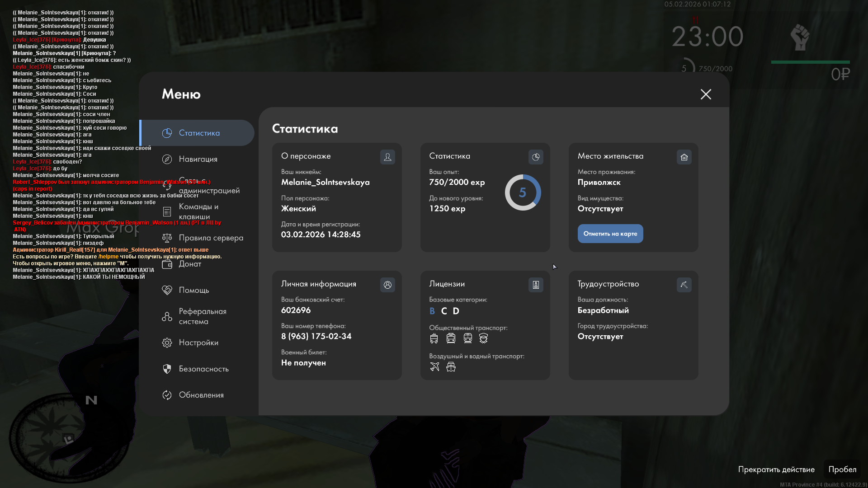Click the pie chart icon in the Статистика card
The image size is (868, 488).
536,157
